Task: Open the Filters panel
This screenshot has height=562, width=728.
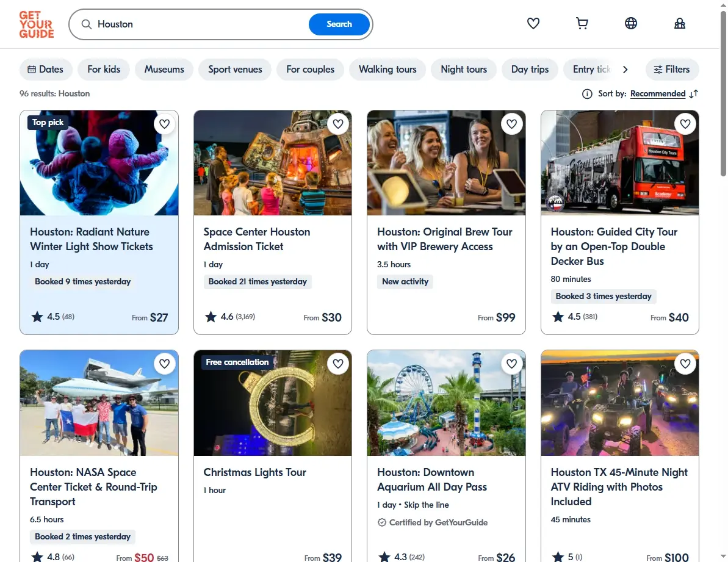Action: (672, 69)
